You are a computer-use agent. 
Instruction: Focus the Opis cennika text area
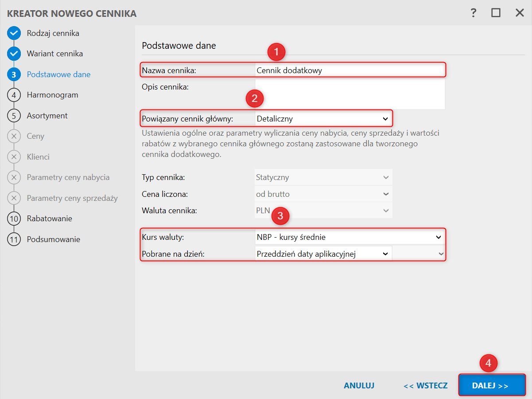pos(349,94)
